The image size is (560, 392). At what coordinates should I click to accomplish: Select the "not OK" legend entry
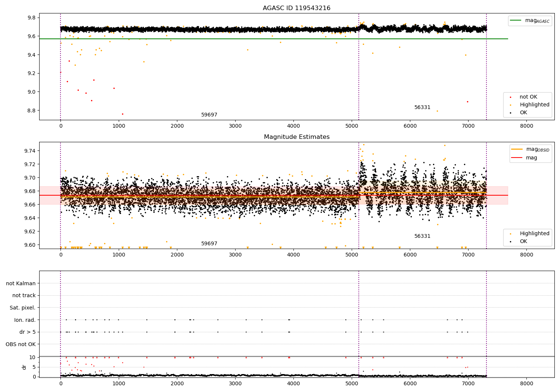[x=528, y=97]
